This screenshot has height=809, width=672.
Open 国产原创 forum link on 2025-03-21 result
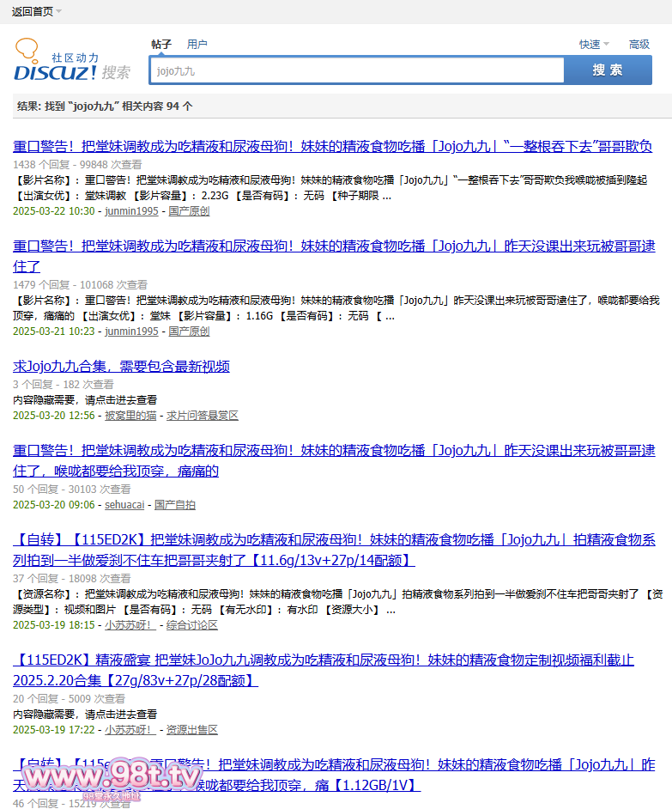(189, 332)
